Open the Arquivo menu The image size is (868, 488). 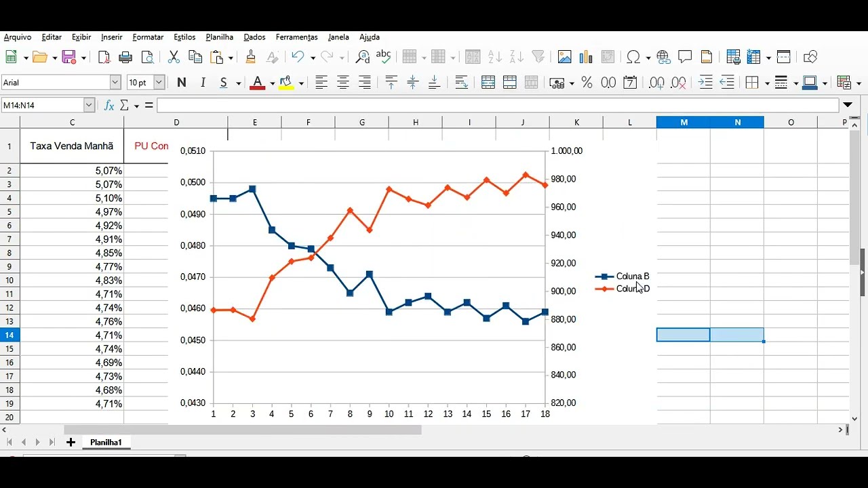pyautogui.click(x=18, y=37)
